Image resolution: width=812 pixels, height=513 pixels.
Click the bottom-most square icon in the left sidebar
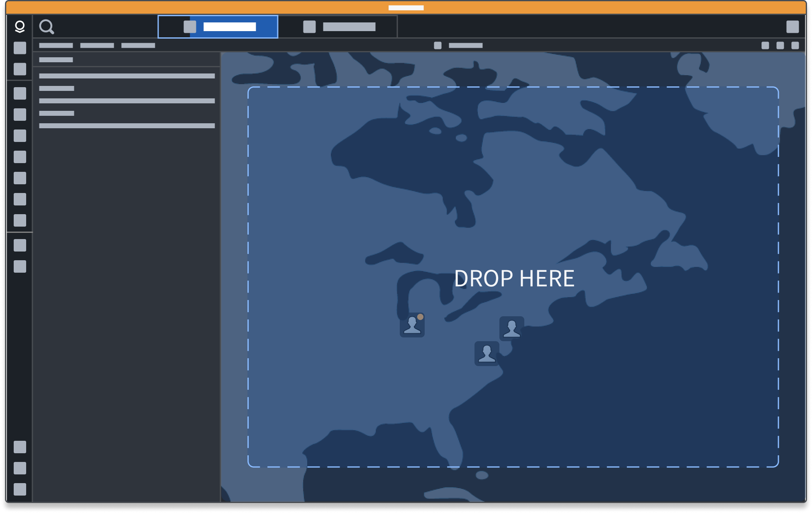click(20, 489)
